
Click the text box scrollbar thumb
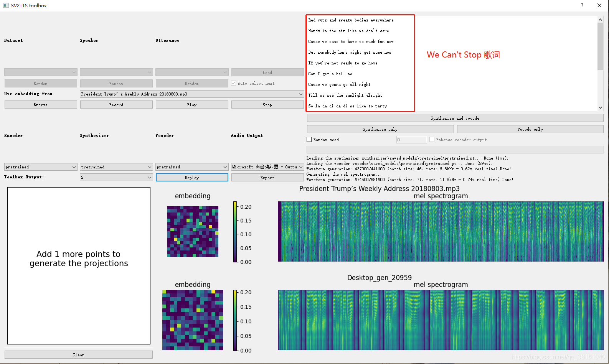601,46
